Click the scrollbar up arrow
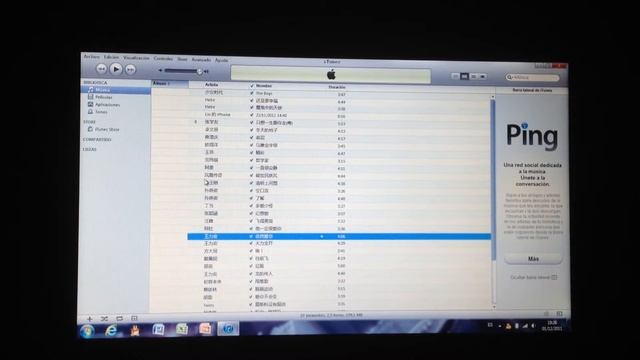 coord(493,97)
